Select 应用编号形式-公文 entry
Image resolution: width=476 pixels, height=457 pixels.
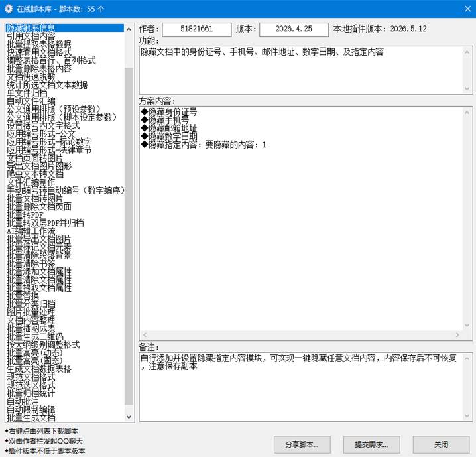pyautogui.click(x=65, y=133)
